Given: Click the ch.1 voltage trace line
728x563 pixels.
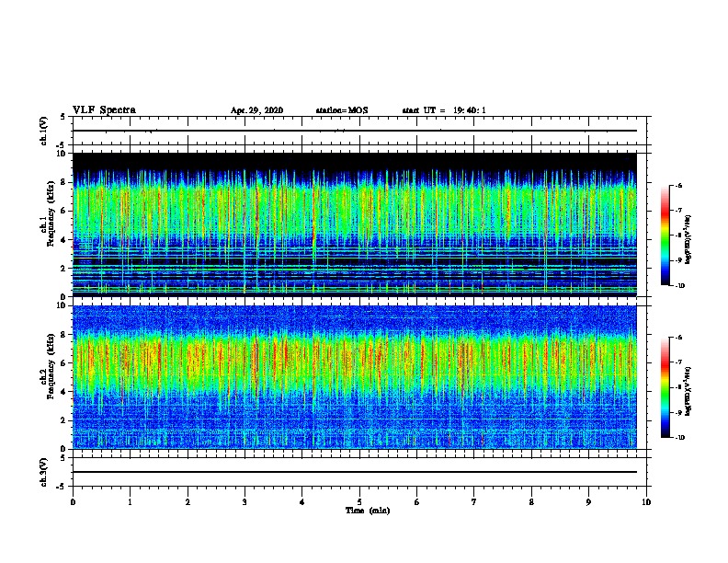Looking at the screenshot, I should pos(355,131).
